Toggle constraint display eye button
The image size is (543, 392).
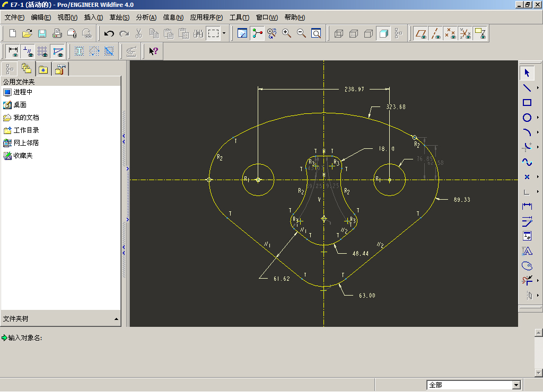click(x=28, y=51)
